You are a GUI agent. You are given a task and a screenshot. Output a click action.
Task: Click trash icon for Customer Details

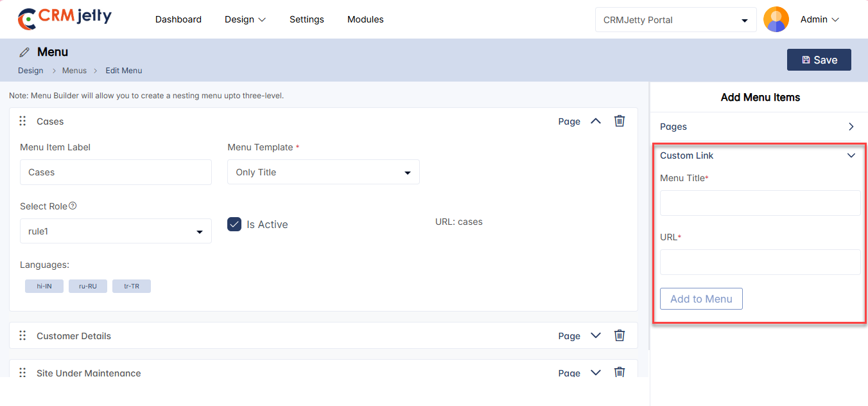click(x=620, y=335)
